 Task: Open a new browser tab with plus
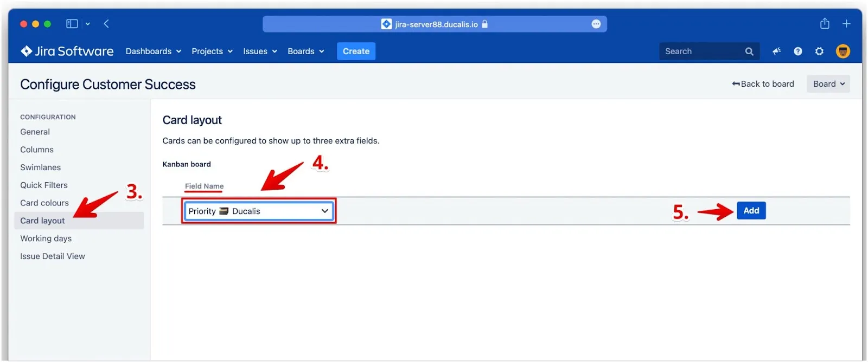click(x=846, y=23)
